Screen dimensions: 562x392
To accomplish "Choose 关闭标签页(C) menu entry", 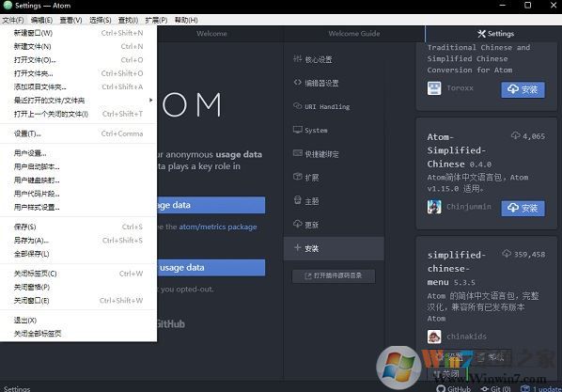I will (x=78, y=274).
